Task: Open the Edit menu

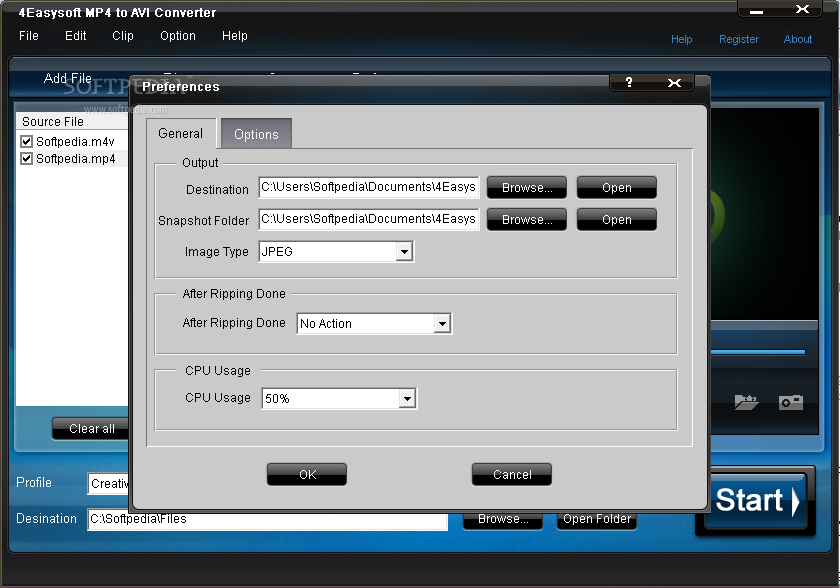Action: point(76,36)
